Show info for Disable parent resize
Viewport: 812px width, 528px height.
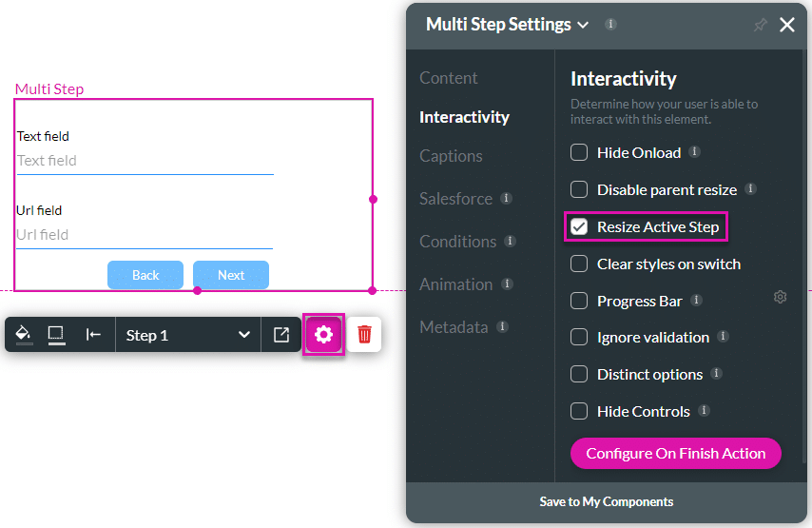750,188
